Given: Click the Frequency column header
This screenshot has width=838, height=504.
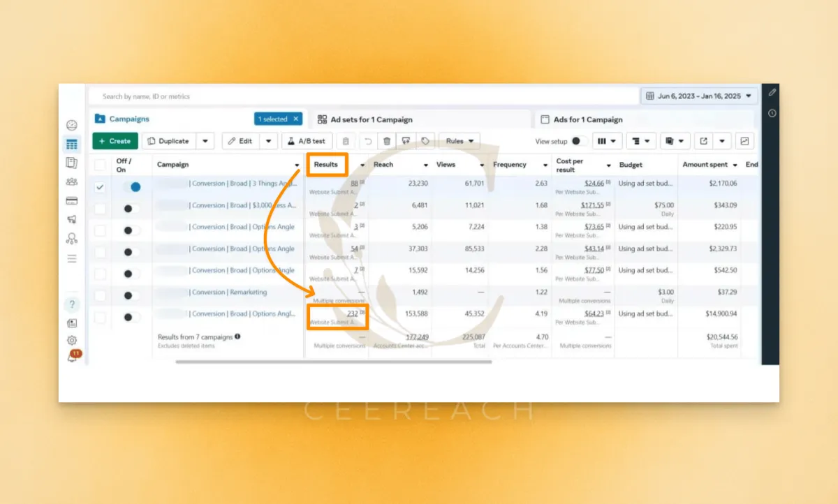Looking at the screenshot, I should 510,165.
